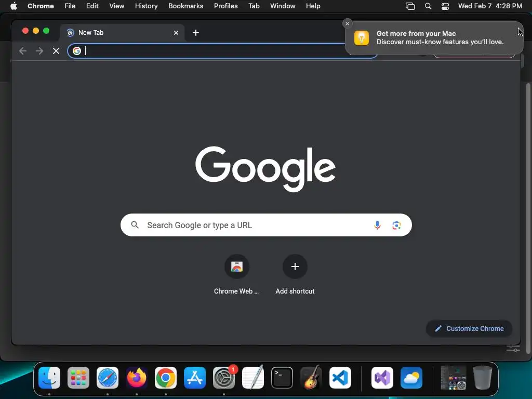Stop loading the page

coord(56,51)
